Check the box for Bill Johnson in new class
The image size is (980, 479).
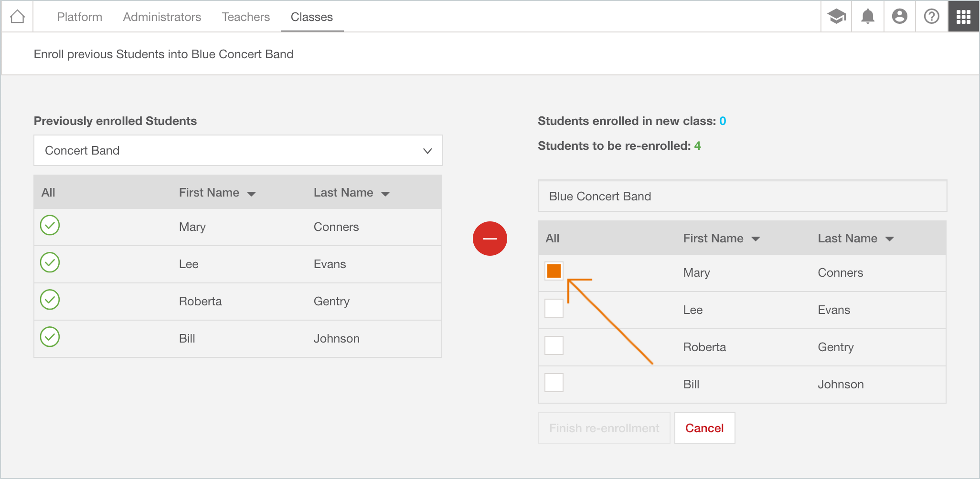pyautogui.click(x=554, y=383)
